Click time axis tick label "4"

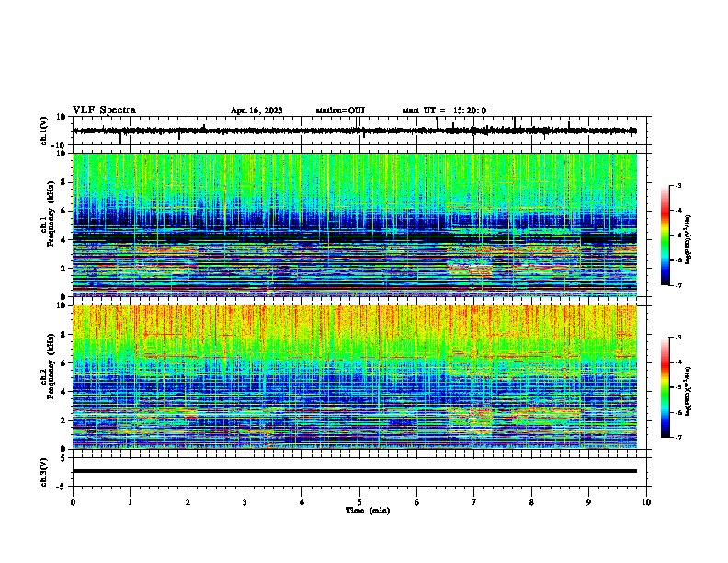coord(302,502)
